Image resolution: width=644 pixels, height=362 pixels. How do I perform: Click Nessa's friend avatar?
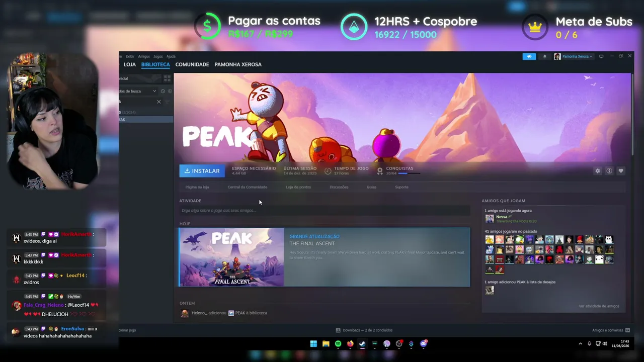(x=490, y=219)
